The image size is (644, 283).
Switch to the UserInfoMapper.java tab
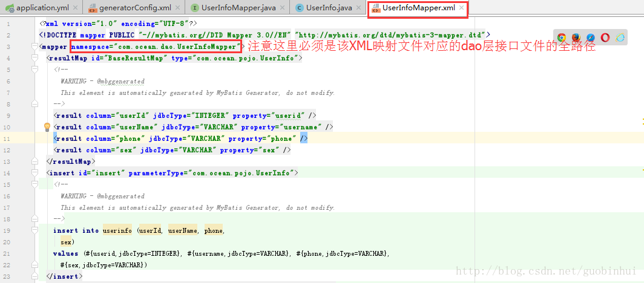point(237,8)
